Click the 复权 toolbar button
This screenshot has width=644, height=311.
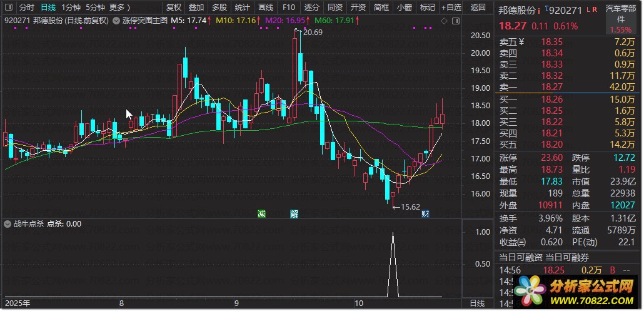tap(174, 8)
